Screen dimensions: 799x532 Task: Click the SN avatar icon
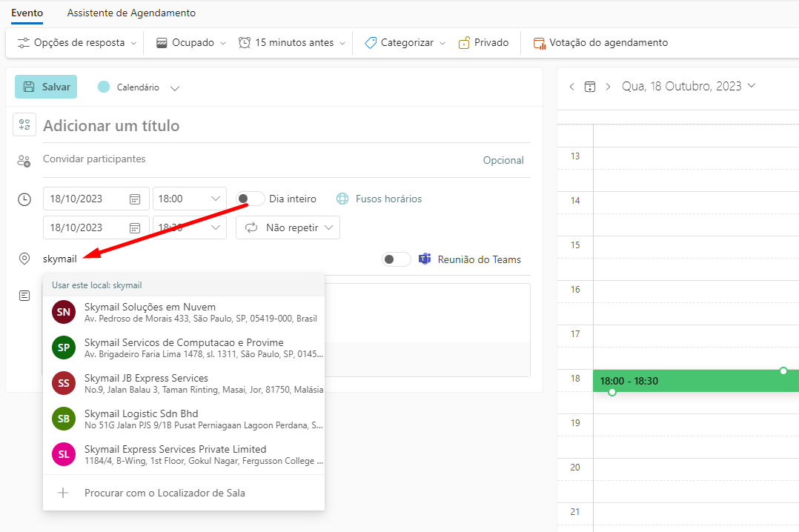pos(64,312)
